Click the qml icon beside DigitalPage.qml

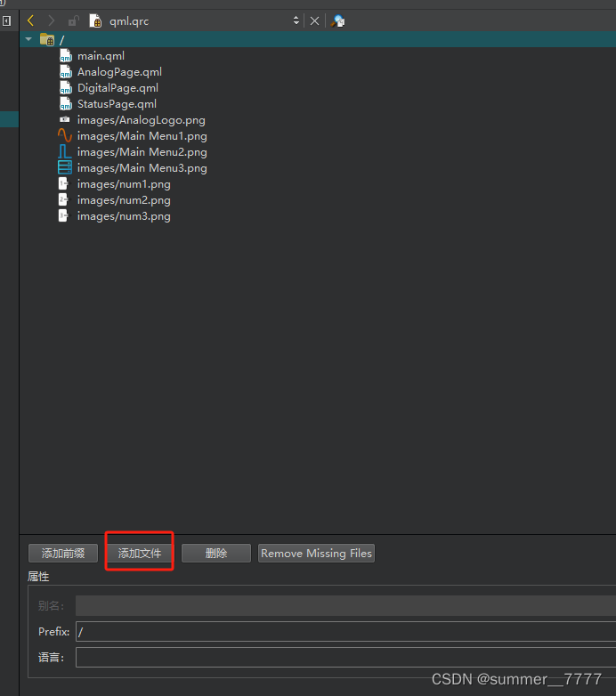coord(65,88)
